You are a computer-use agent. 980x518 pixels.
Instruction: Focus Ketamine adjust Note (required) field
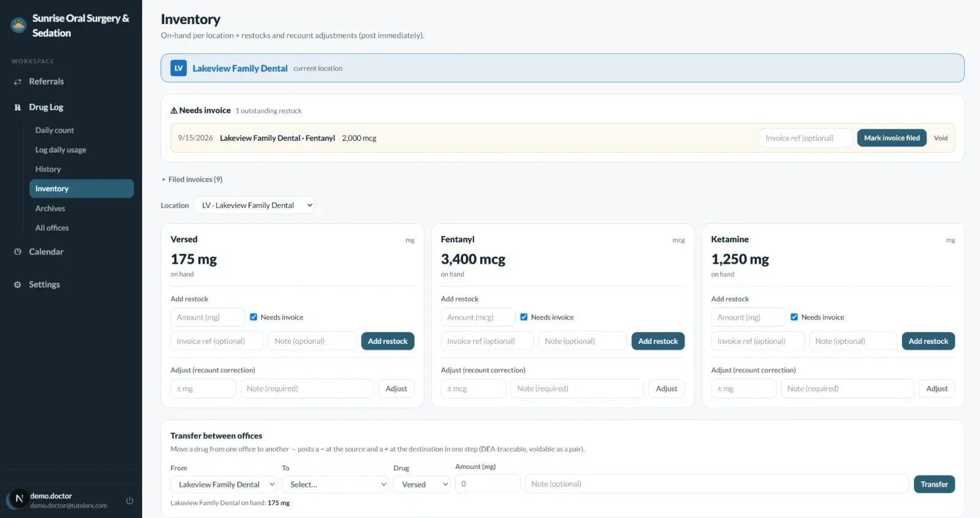coord(847,389)
